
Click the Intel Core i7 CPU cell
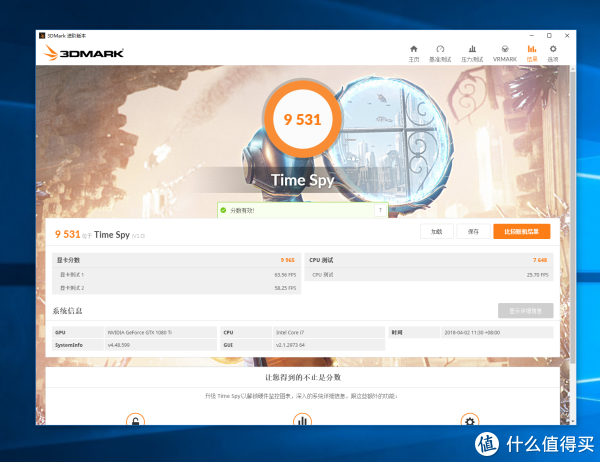pos(329,332)
